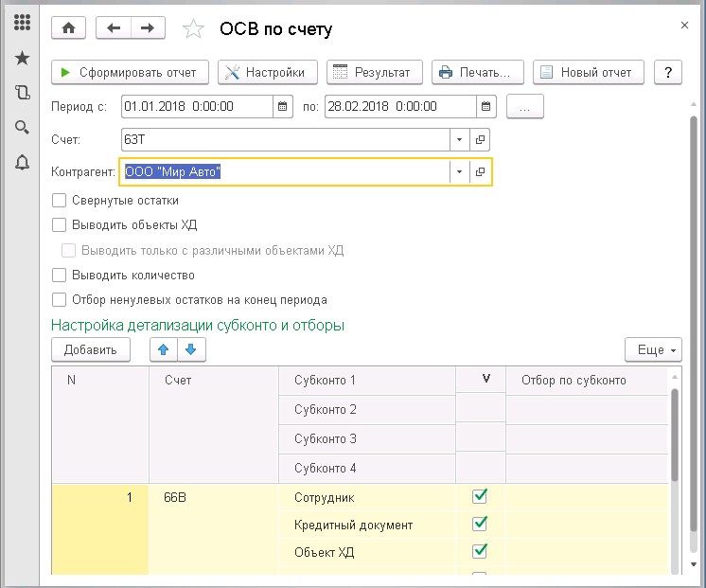Image resolution: width=706 pixels, height=588 pixels.
Task: Enable Свернутые остатки checkbox
Action: pyautogui.click(x=59, y=201)
